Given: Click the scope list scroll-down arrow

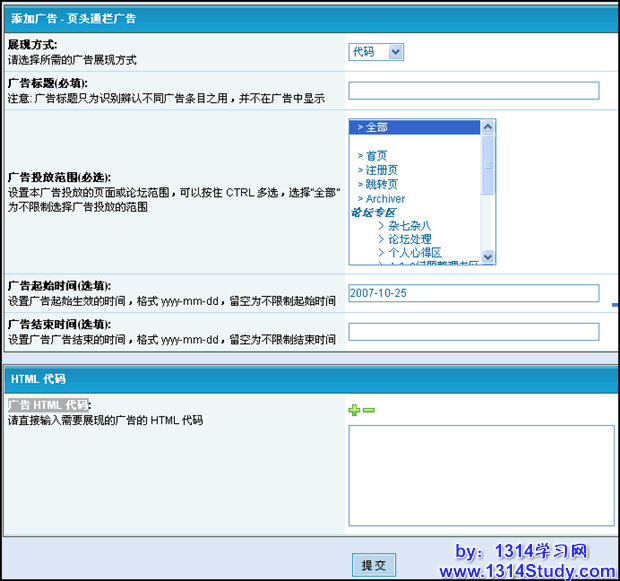Looking at the screenshot, I should (x=488, y=259).
